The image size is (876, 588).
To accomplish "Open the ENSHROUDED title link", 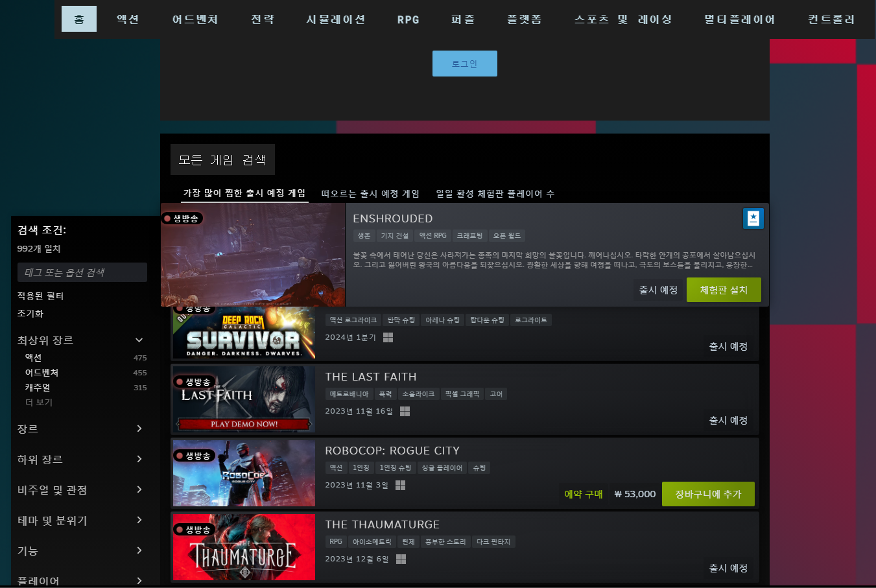I will pyautogui.click(x=393, y=218).
